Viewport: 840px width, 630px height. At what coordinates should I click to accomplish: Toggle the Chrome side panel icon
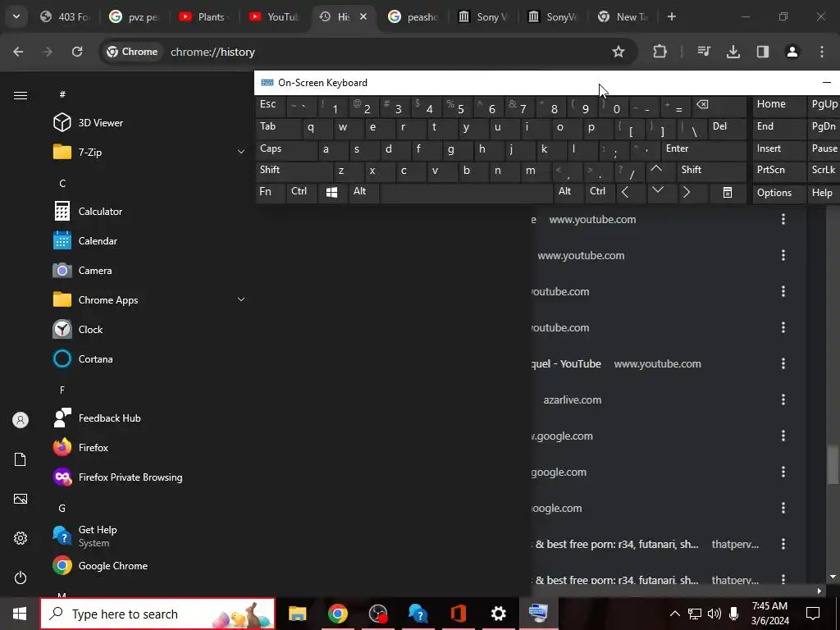point(763,52)
